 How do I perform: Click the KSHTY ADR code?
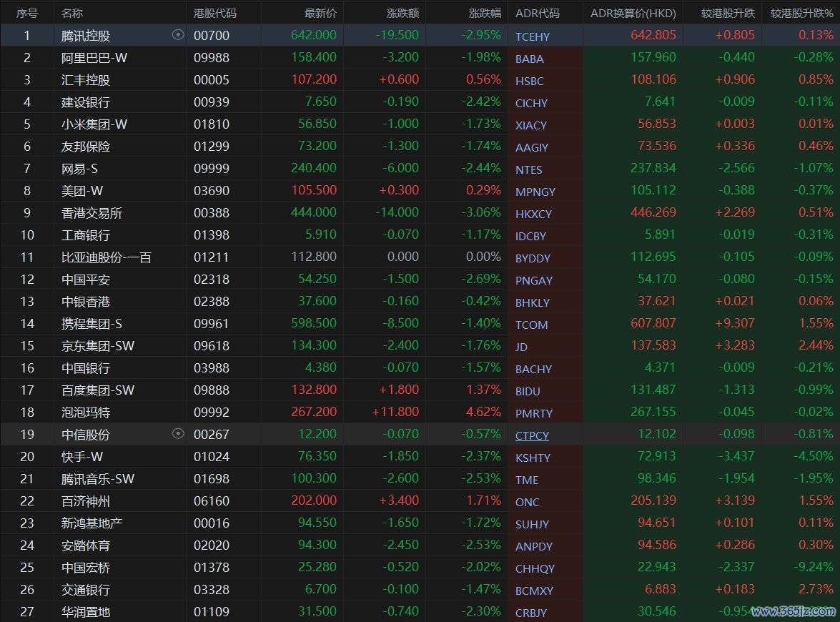pos(533,458)
